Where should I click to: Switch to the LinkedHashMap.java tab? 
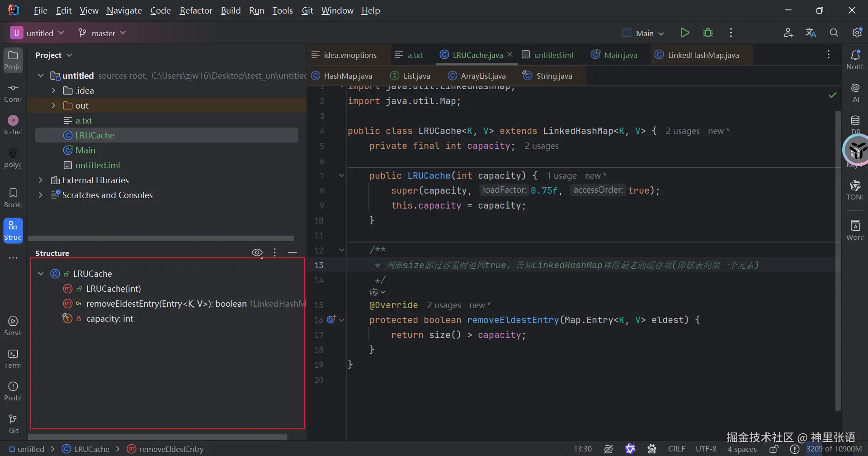pyautogui.click(x=703, y=55)
